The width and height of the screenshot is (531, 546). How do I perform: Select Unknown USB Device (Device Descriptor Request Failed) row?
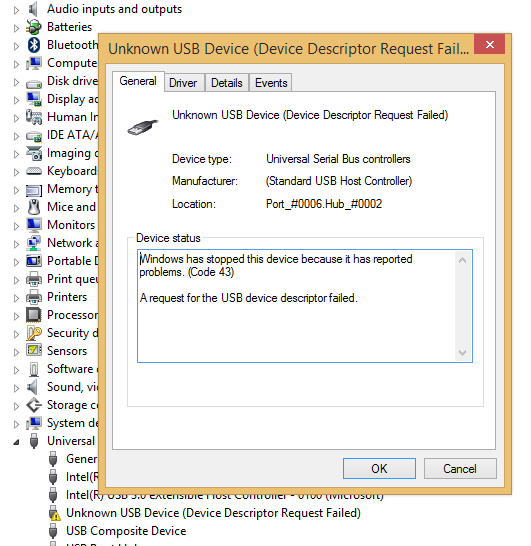(x=213, y=513)
